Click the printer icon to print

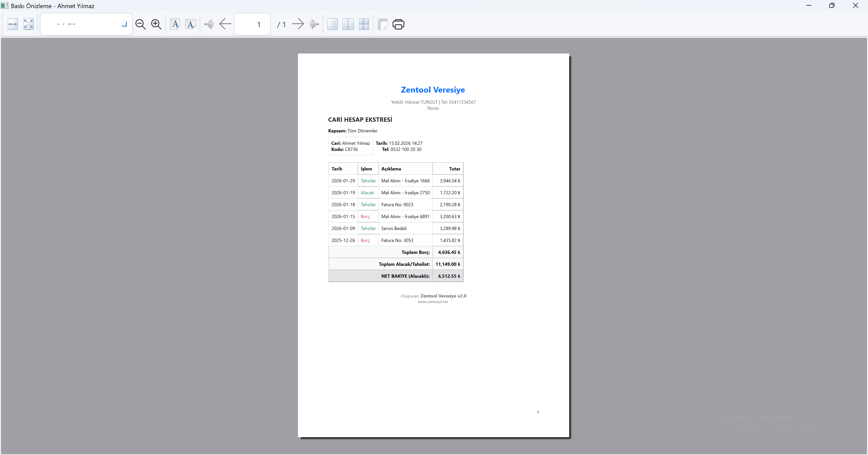[x=398, y=24]
